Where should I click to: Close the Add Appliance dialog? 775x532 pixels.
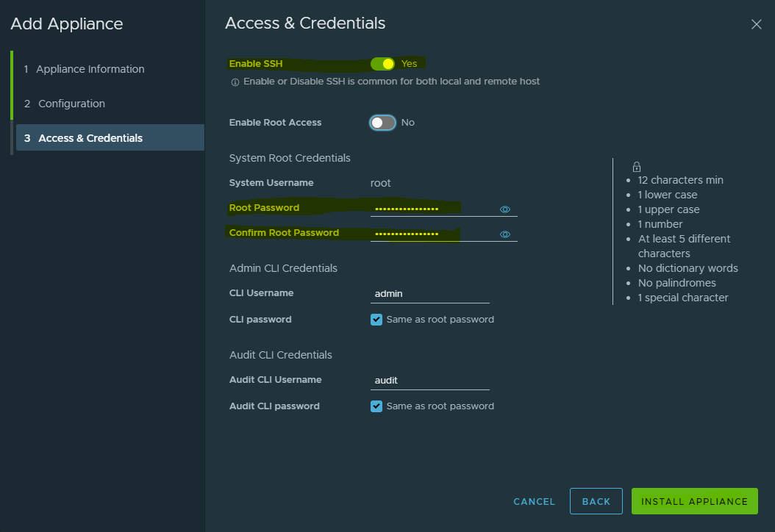[x=756, y=24]
